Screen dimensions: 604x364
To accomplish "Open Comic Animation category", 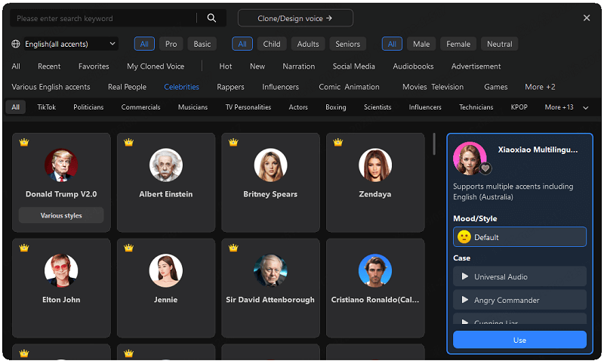I will [349, 87].
